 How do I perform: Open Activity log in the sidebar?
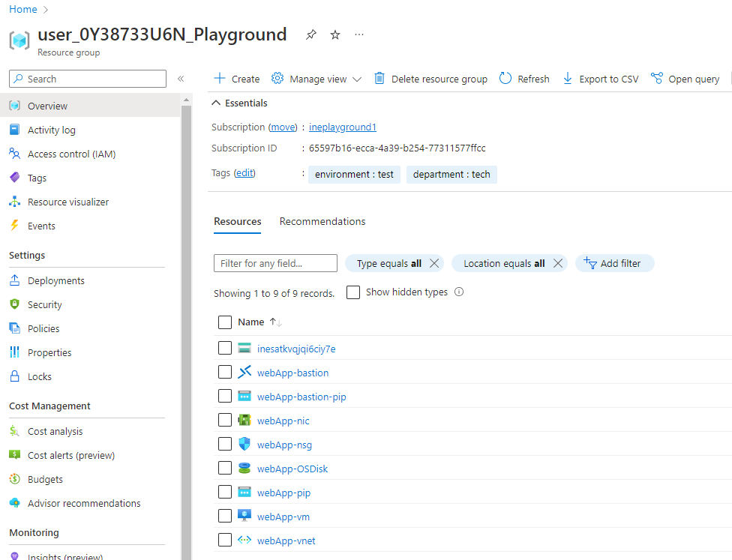(51, 130)
